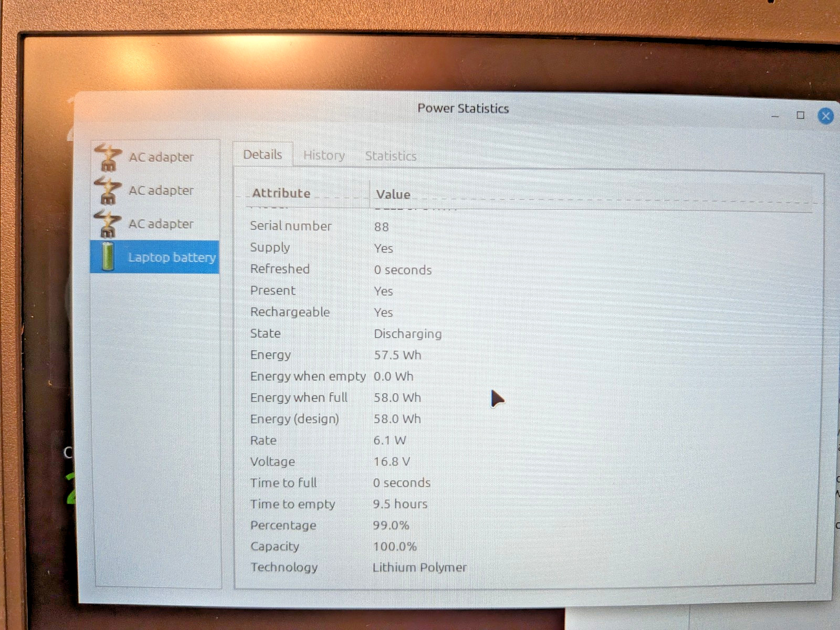This screenshot has width=840, height=630.
Task: Click the Power Statistics window title
Action: click(463, 108)
